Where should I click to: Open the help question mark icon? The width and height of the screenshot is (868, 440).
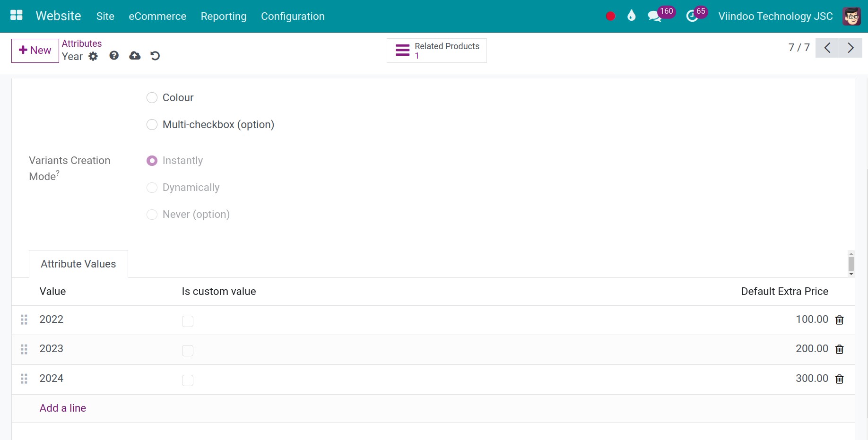point(114,56)
